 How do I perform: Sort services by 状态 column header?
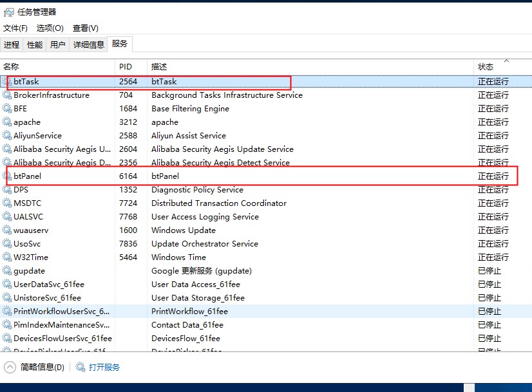tap(503, 67)
